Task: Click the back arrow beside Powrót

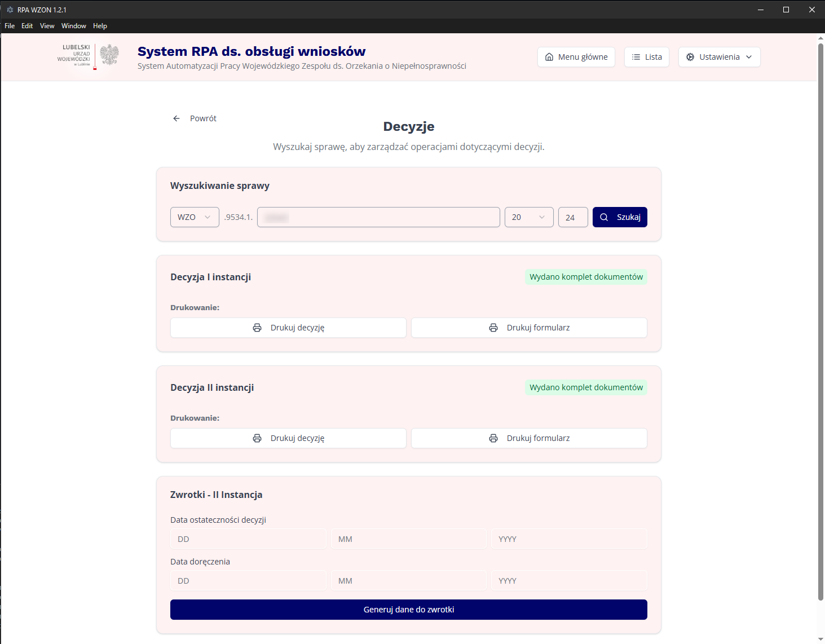Action: point(177,118)
